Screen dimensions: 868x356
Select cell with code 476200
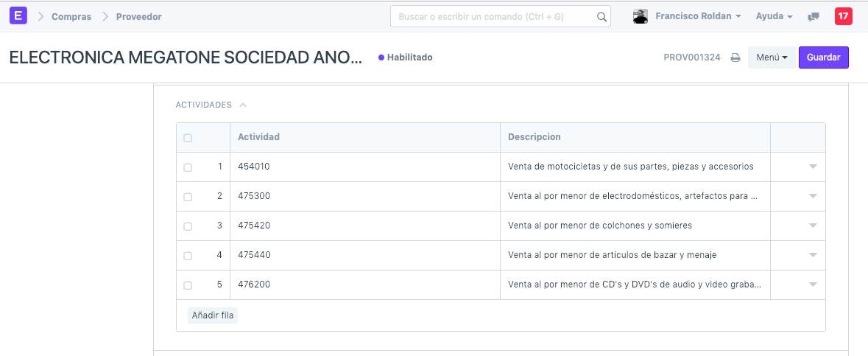(x=365, y=285)
